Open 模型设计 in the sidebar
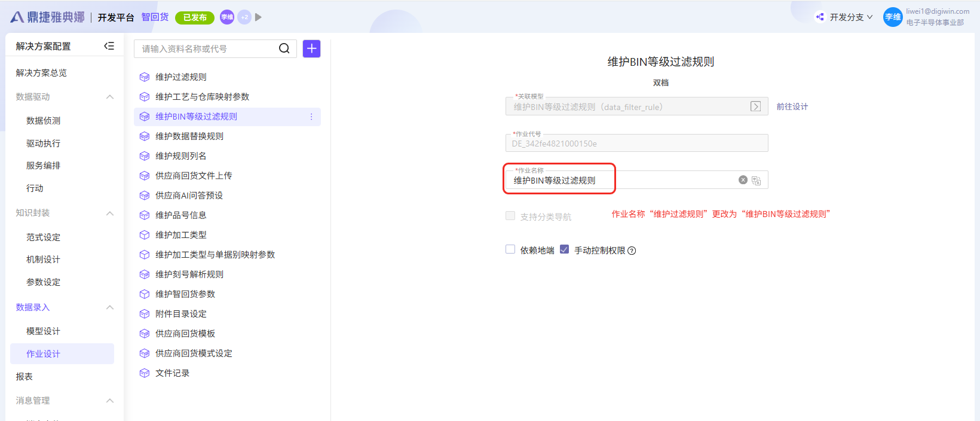Viewport: 980px width, 421px height. coord(43,331)
